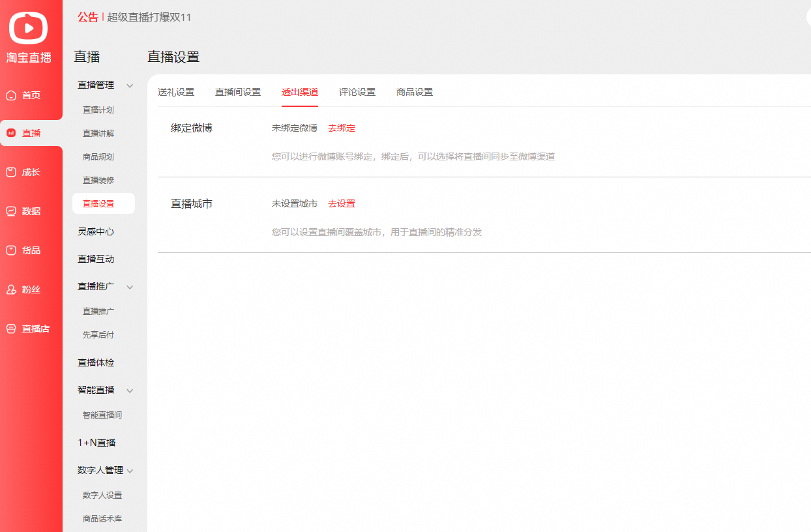The image size is (811, 532).
Task: Open 商品话术库 in the side menu
Action: [x=102, y=519]
